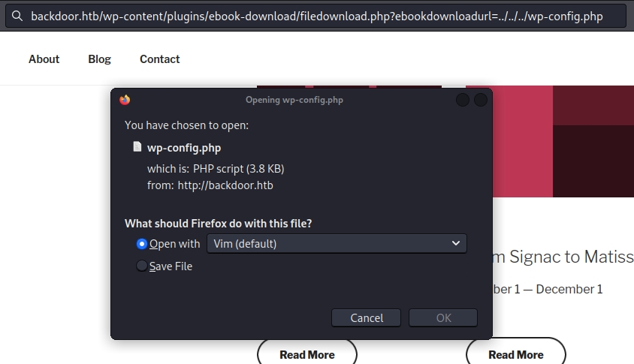The width and height of the screenshot is (634, 364).
Task: Click the left Read More button
Action: (306, 354)
